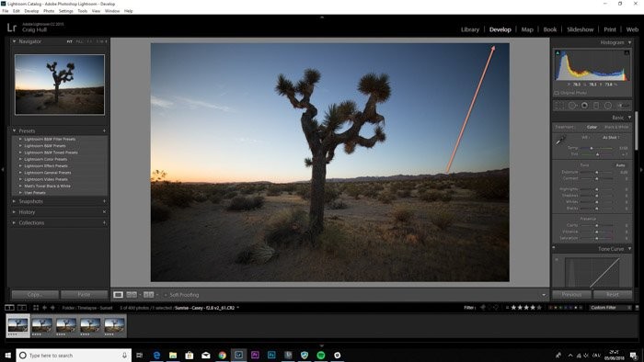Apply Auto tone adjustment
The image size is (644, 362).
[x=620, y=164]
